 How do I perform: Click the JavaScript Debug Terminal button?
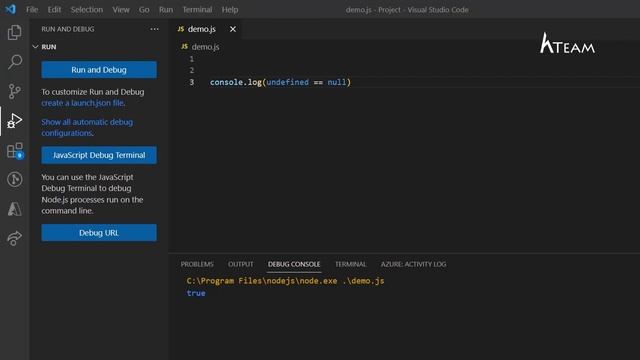tap(99, 155)
